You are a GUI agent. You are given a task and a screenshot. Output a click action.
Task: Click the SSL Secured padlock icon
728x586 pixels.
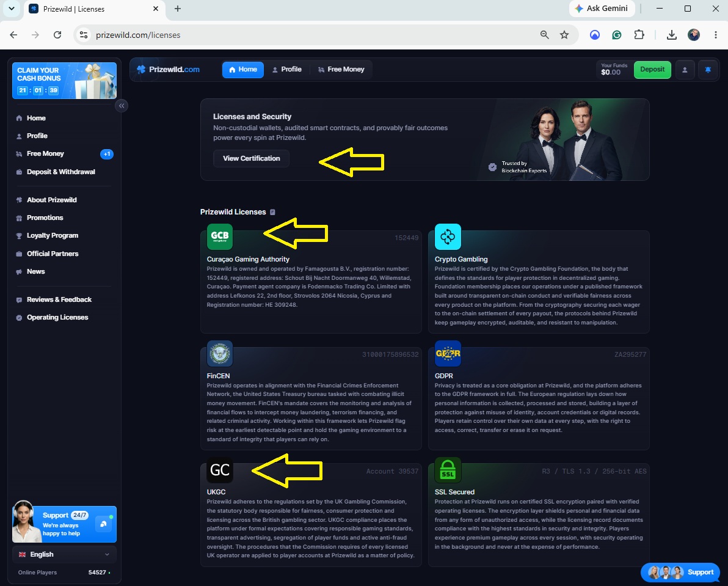point(448,470)
